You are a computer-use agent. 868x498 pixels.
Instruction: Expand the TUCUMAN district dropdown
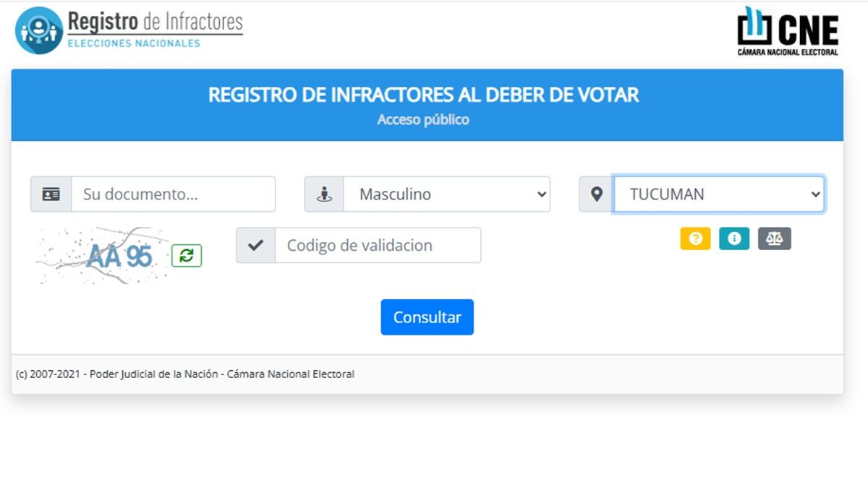tap(718, 194)
